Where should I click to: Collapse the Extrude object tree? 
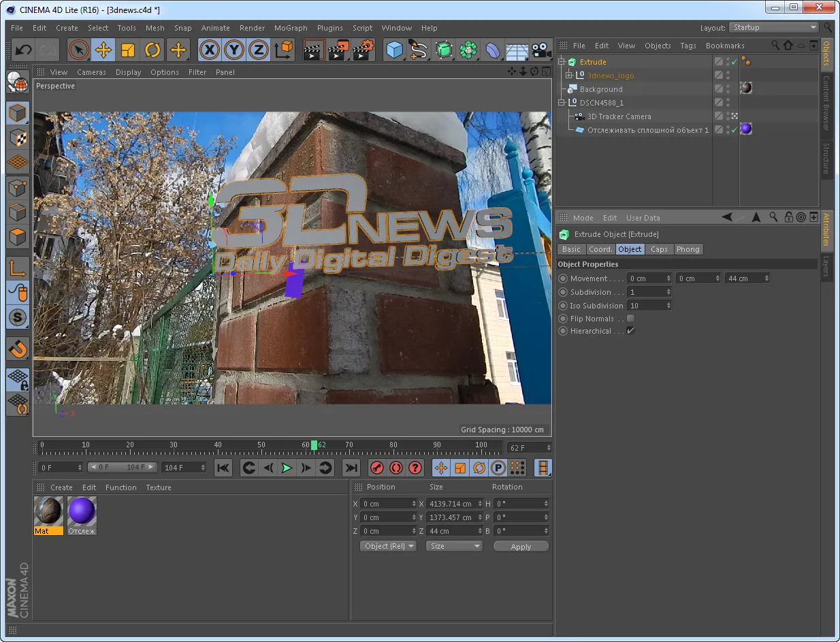[x=562, y=62]
